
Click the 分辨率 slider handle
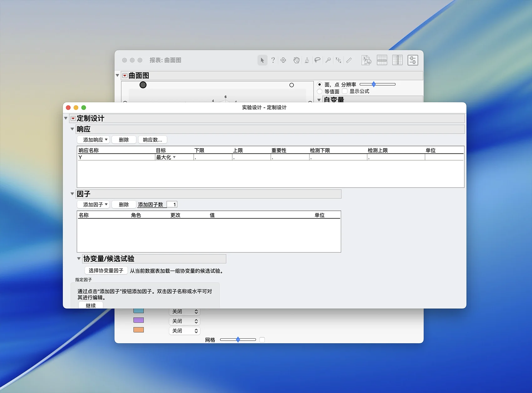tap(374, 84)
